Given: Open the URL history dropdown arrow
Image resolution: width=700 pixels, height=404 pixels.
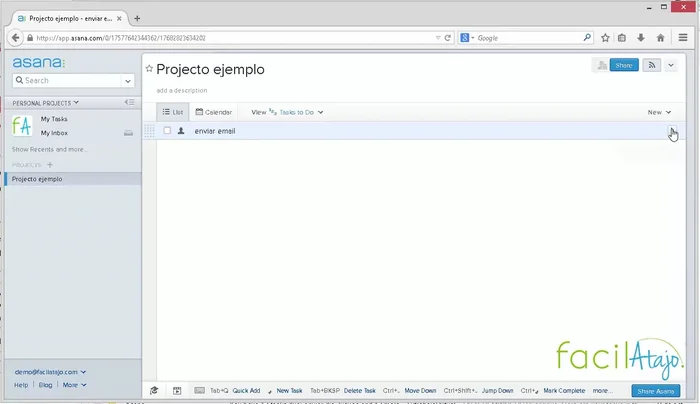Looking at the screenshot, I should (438, 38).
